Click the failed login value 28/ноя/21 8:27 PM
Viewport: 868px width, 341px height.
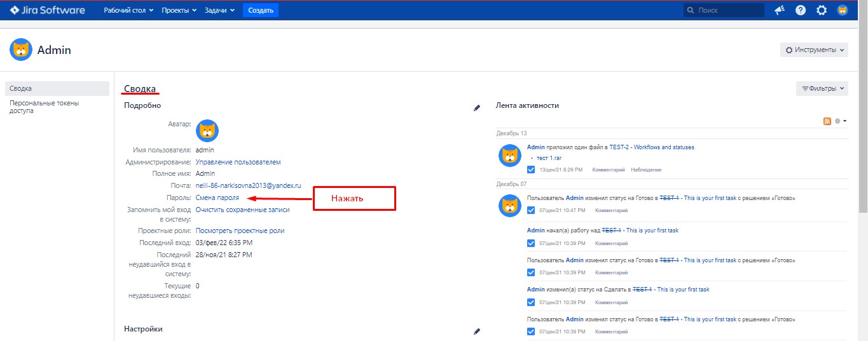click(224, 255)
